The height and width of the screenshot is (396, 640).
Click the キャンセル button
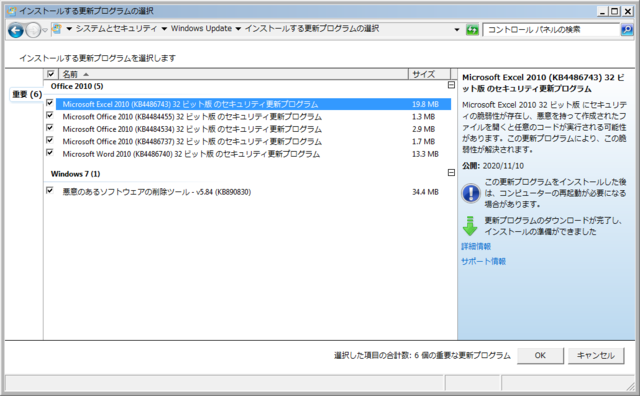point(596,355)
